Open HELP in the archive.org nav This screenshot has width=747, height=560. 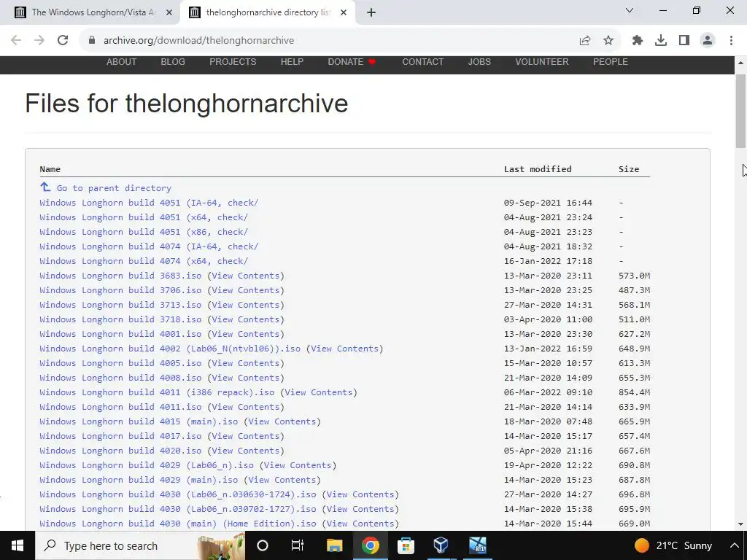292,62
